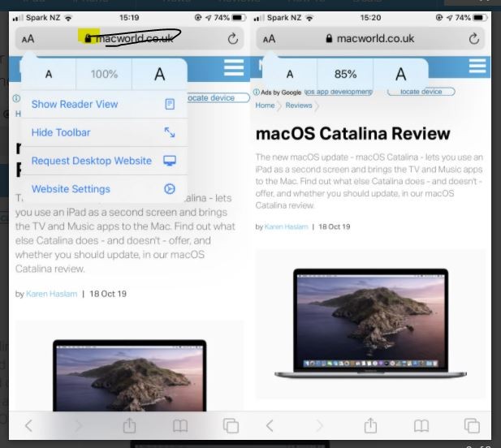The image size is (501, 448).
Task: Choose Show Reader View menu item
Action: (104, 104)
